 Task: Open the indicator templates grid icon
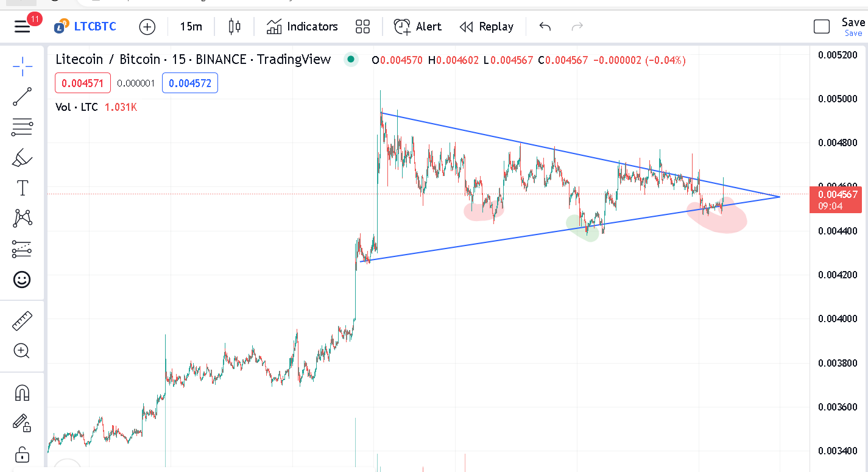362,26
